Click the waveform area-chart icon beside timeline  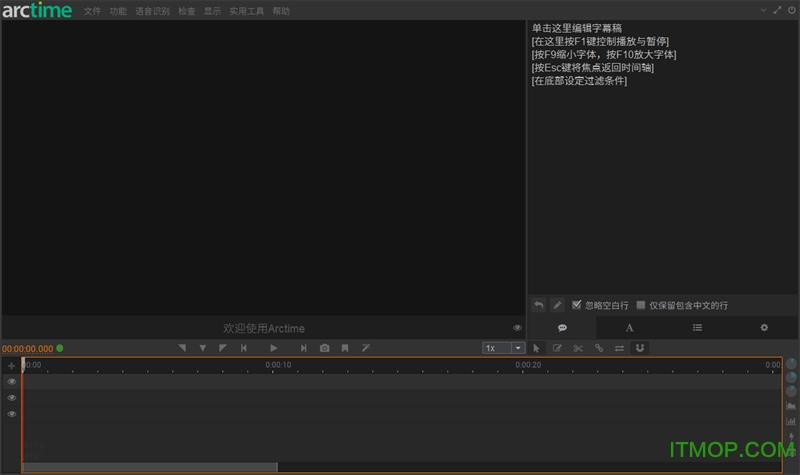pyautogui.click(x=791, y=406)
